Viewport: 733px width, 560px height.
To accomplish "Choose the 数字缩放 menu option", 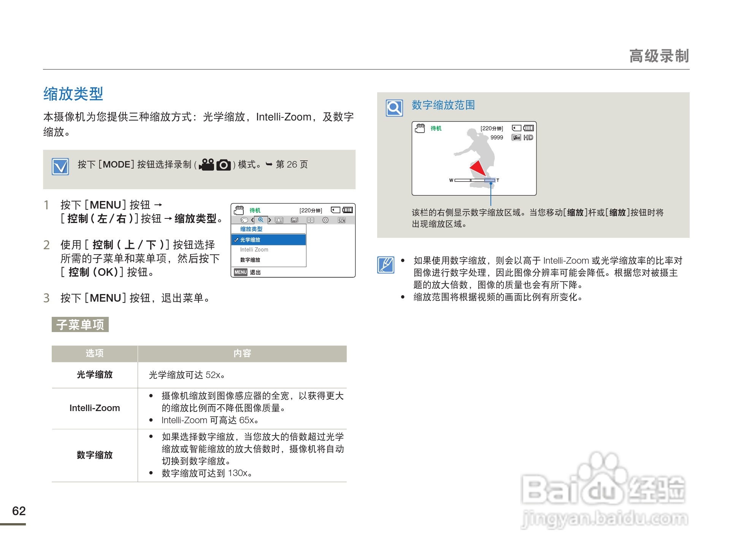I will (250, 260).
